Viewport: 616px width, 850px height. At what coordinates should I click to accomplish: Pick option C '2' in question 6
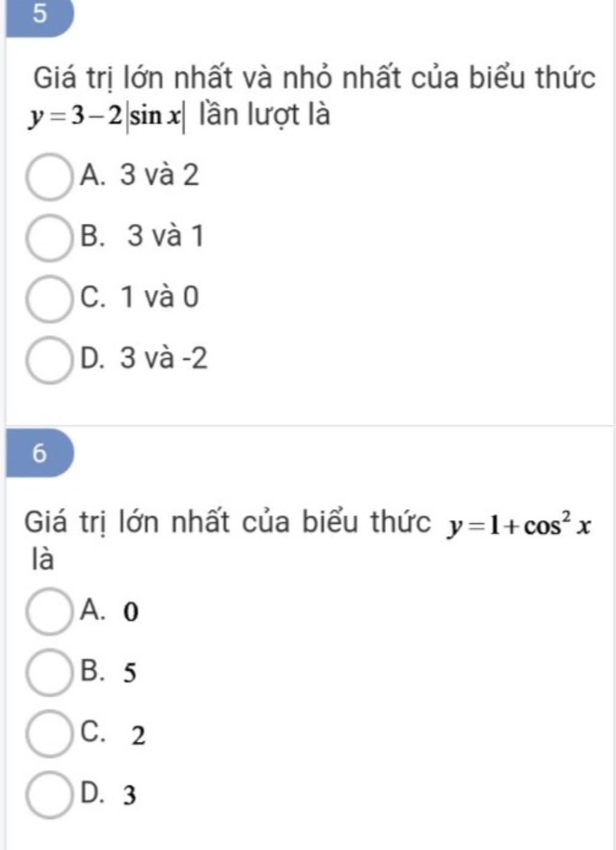coord(49,734)
